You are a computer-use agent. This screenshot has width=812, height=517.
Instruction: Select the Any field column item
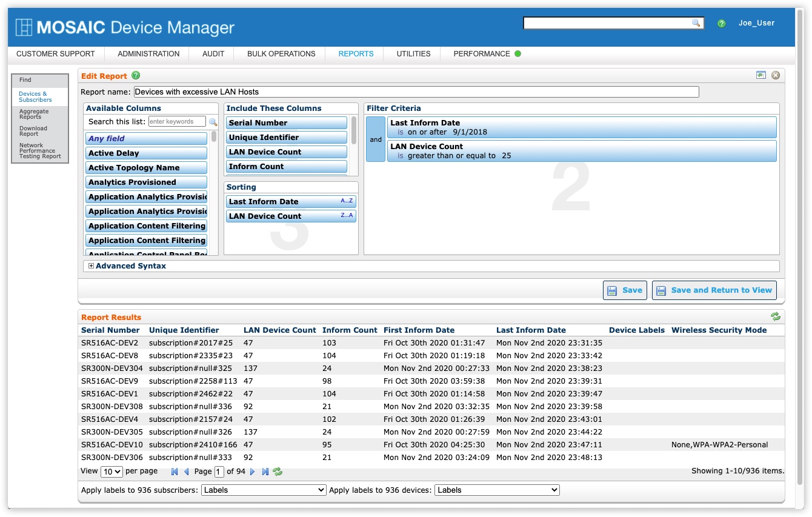pos(147,139)
